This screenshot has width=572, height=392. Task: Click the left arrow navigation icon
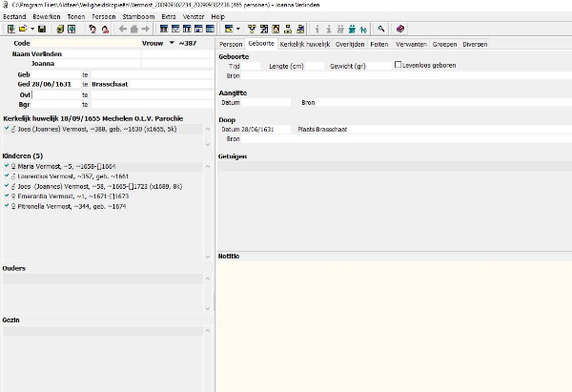(122, 30)
